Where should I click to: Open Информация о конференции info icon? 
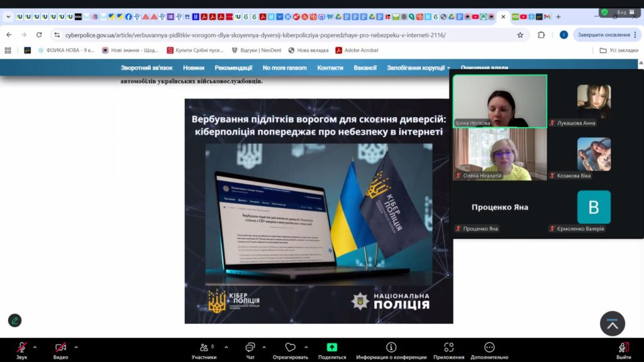[391, 348]
